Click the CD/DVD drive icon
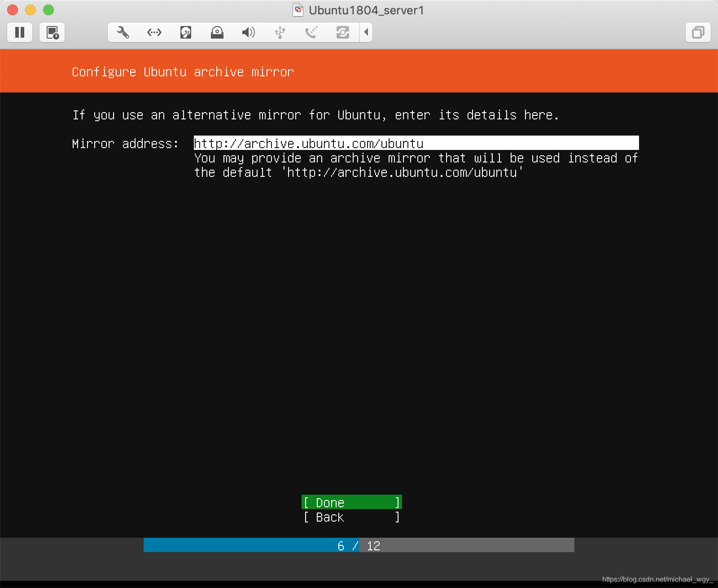Image resolution: width=718 pixels, height=588 pixels. click(x=217, y=32)
